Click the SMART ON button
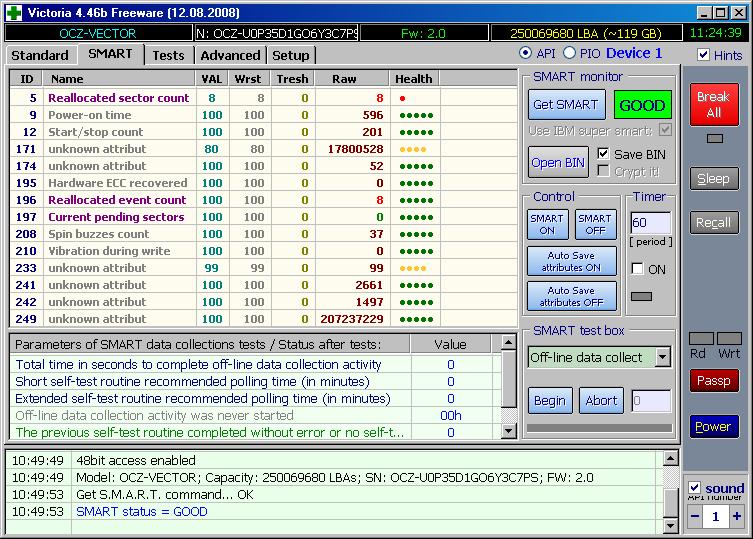 [547, 224]
